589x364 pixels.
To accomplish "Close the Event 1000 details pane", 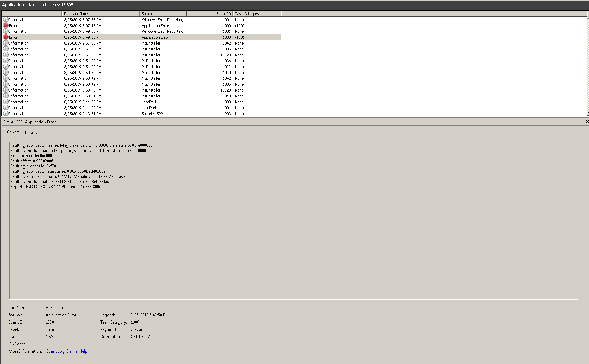I will point(587,122).
